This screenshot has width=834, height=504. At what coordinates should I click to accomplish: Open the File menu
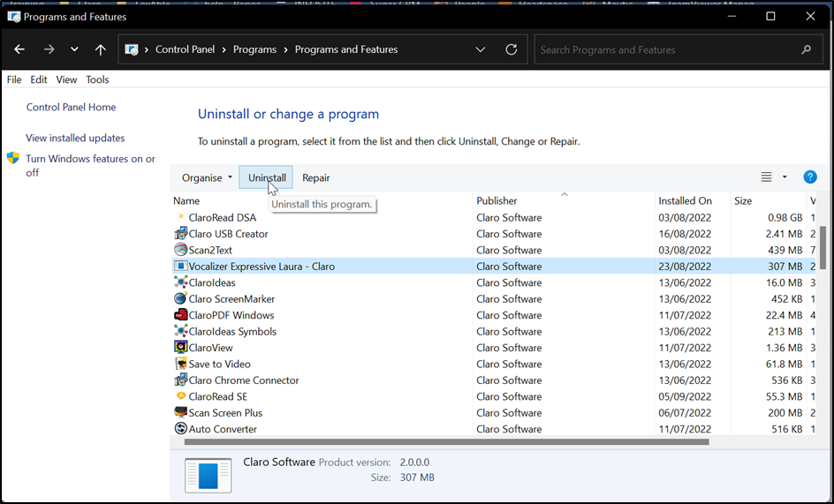click(14, 79)
